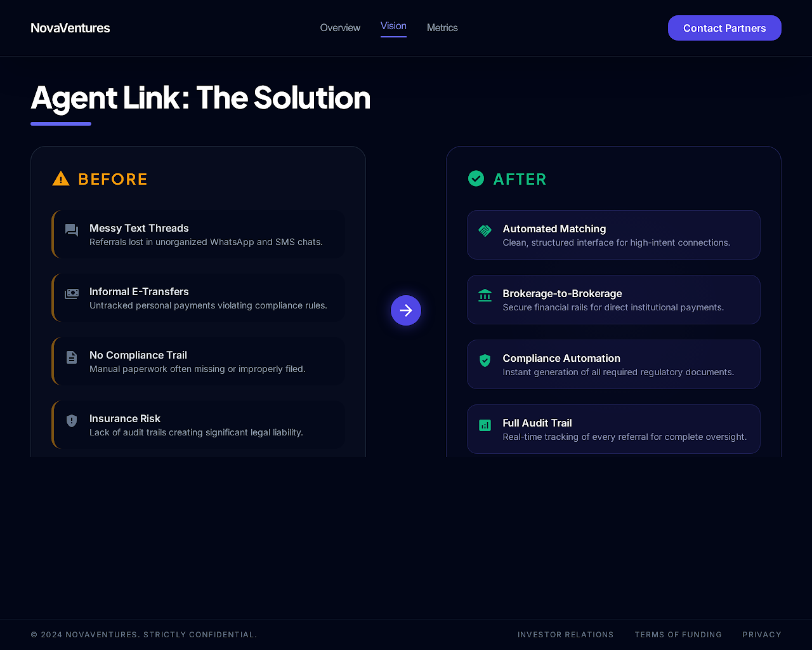This screenshot has height=650, width=812.
Task: Click the shield alert icon for Insurance Risk
Action: (72, 420)
